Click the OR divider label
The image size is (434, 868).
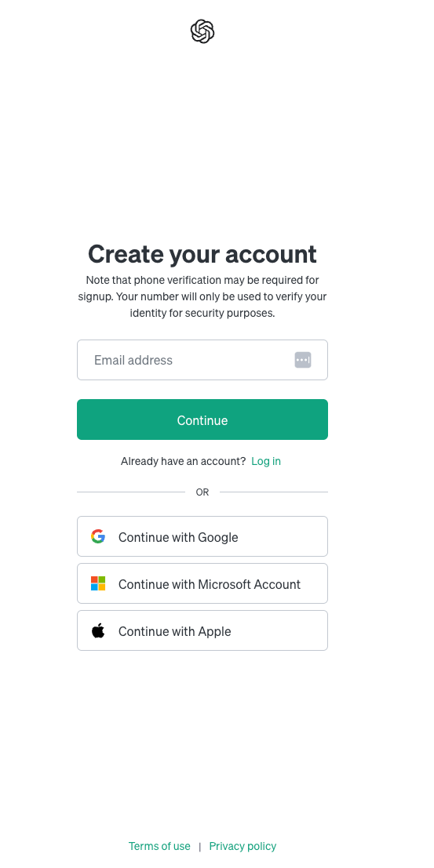coord(202,492)
